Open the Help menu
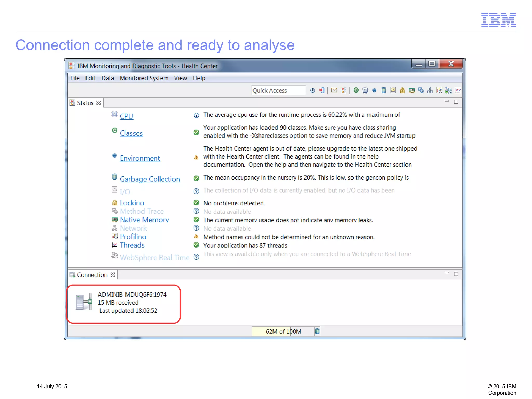This screenshot has height=399, width=532. [199, 78]
